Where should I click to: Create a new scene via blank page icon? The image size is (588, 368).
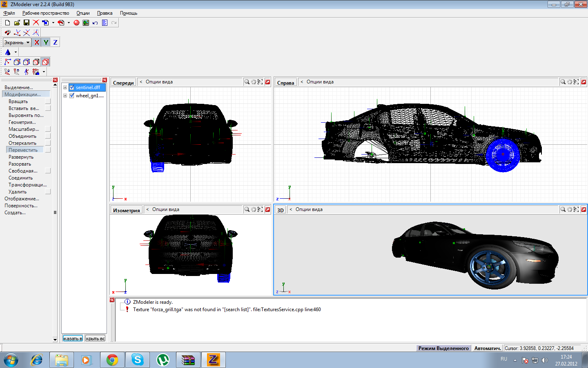click(x=7, y=23)
